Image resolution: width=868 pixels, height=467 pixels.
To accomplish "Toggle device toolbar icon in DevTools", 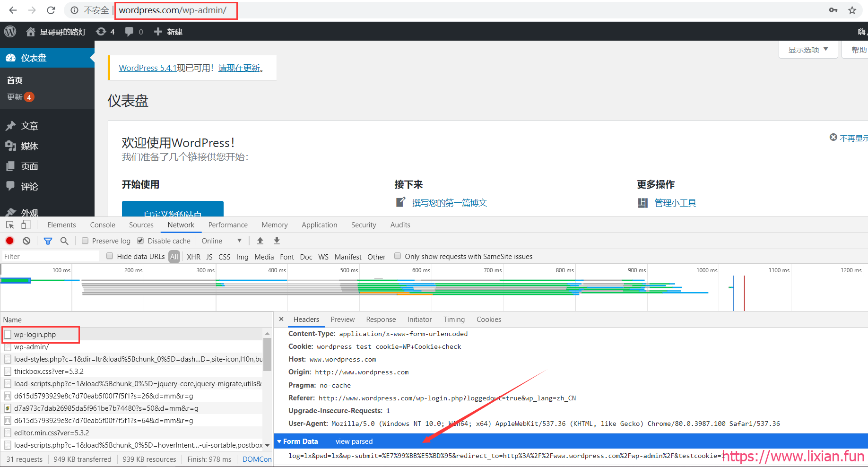I will click(x=26, y=225).
